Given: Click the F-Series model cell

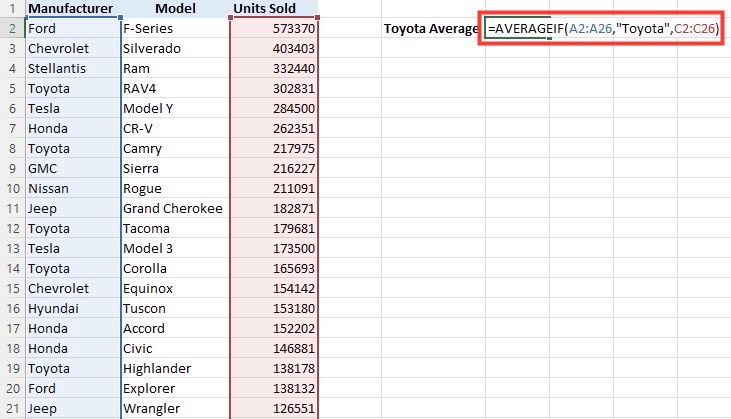Looking at the screenshot, I should pyautogui.click(x=175, y=28).
